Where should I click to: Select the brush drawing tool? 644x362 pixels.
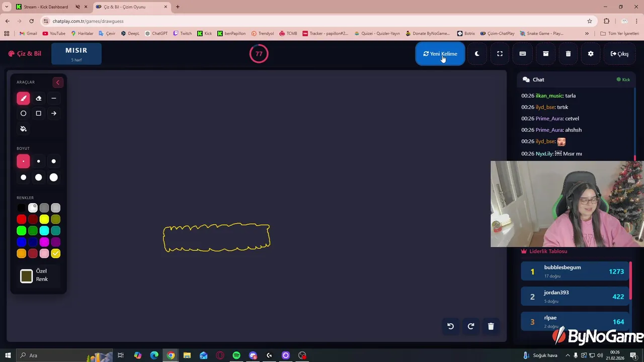point(23,99)
